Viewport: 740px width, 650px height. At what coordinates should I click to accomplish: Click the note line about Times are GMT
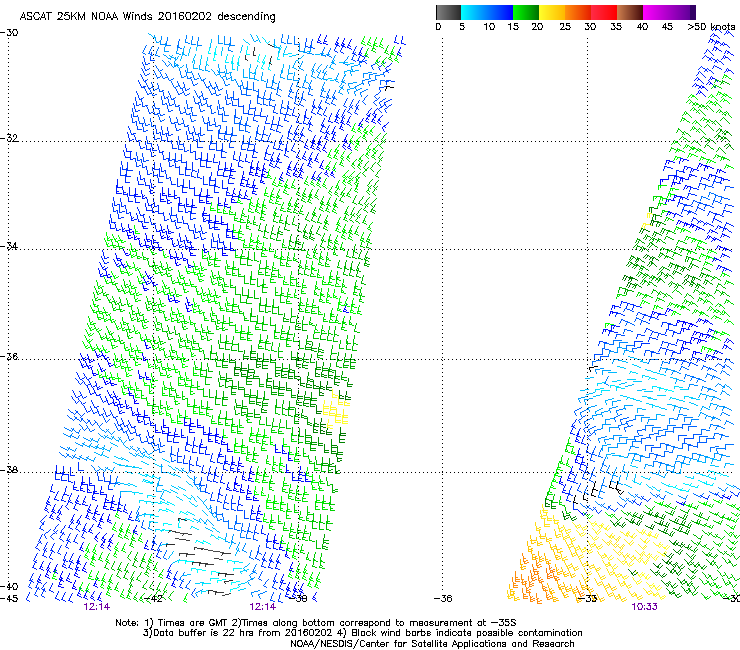[x=316, y=623]
